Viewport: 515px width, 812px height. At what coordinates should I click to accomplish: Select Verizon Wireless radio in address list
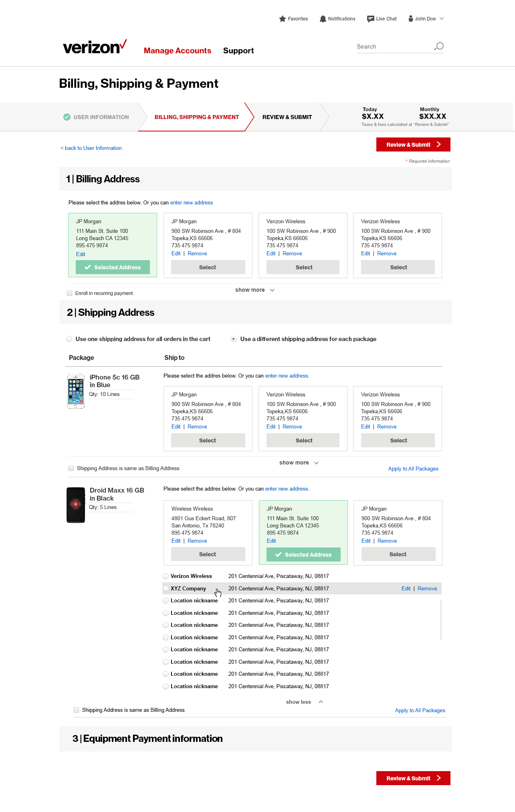click(x=166, y=576)
